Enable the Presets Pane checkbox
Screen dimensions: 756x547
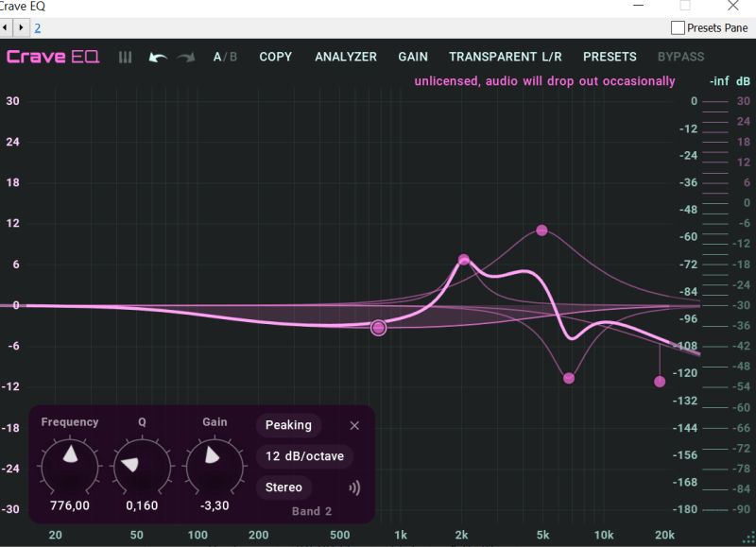coord(678,28)
